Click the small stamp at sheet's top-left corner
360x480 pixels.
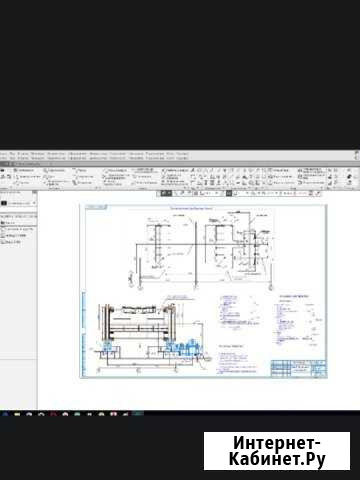[x=96, y=207]
